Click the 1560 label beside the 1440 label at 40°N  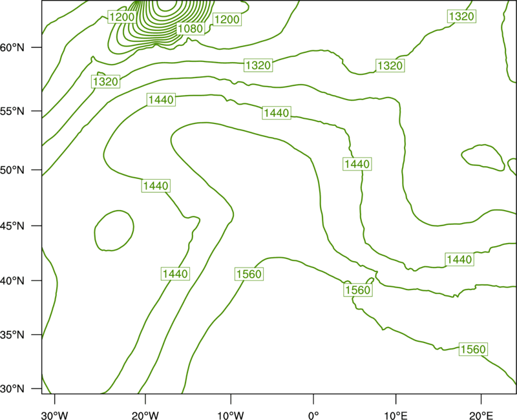click(x=249, y=274)
